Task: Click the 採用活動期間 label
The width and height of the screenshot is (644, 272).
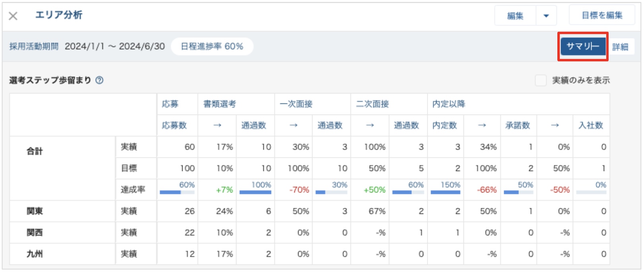Action: tap(34, 47)
